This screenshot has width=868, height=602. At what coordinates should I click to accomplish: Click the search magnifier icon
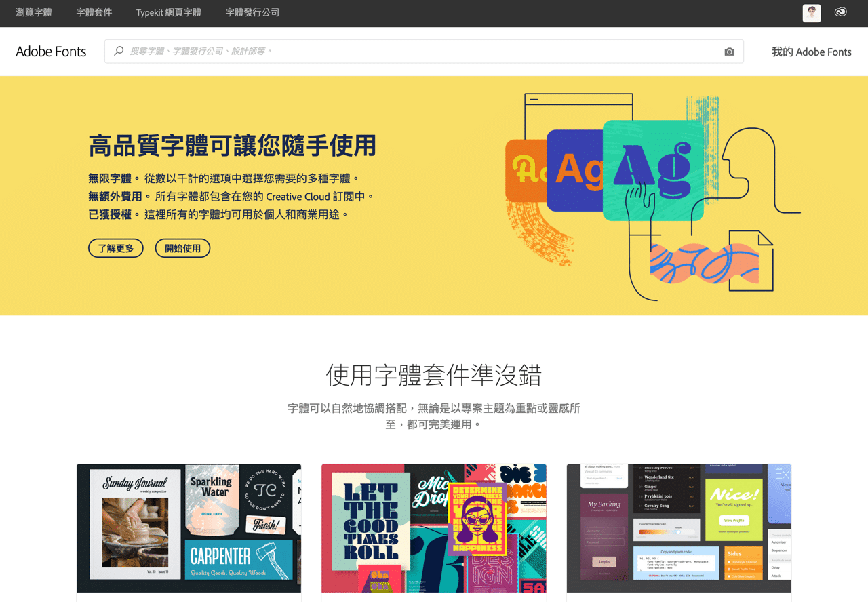119,51
